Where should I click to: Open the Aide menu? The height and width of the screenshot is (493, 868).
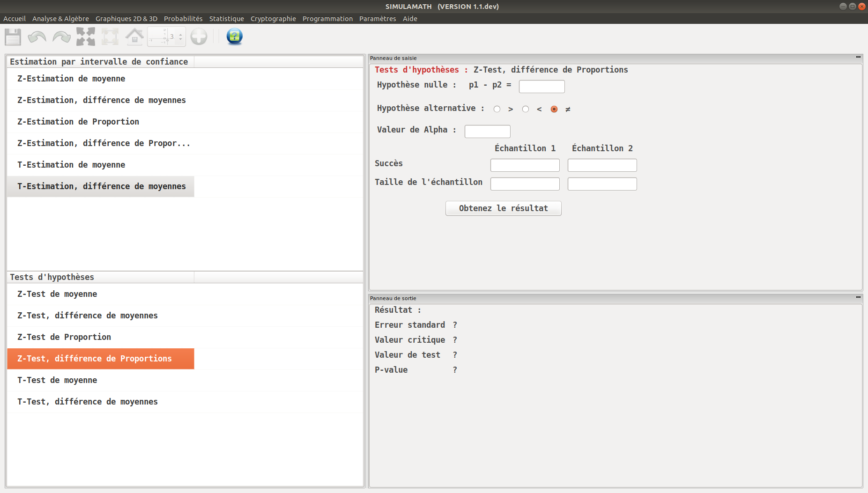coord(410,19)
